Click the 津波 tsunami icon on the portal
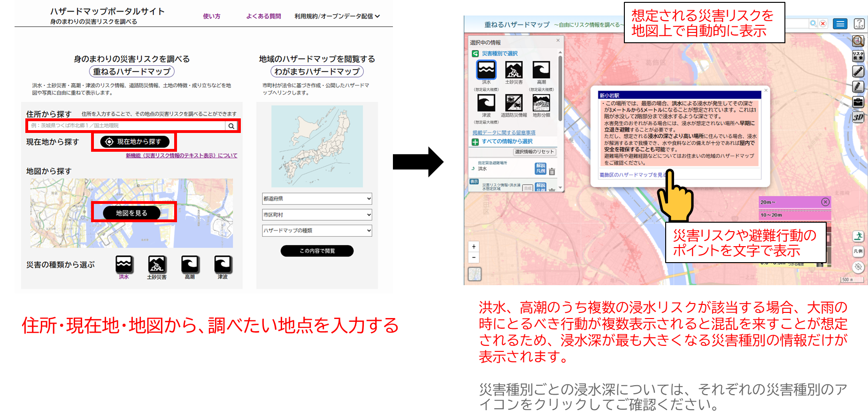This screenshot has width=868, height=420. (223, 264)
